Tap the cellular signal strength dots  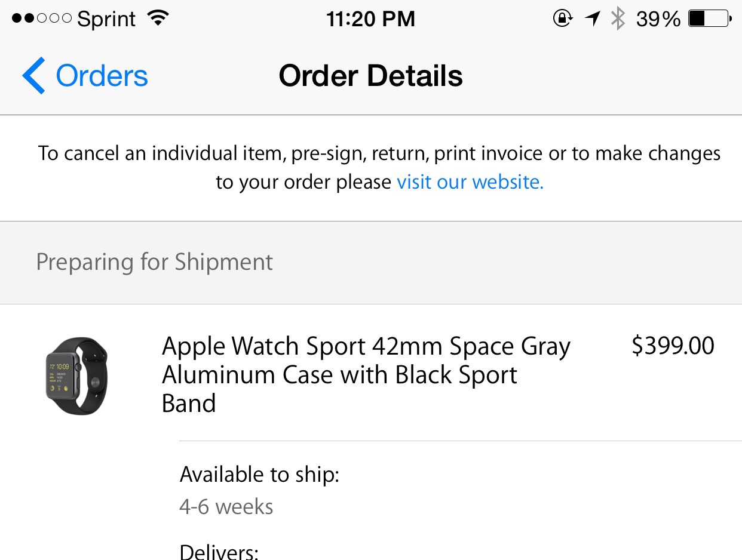click(41, 19)
